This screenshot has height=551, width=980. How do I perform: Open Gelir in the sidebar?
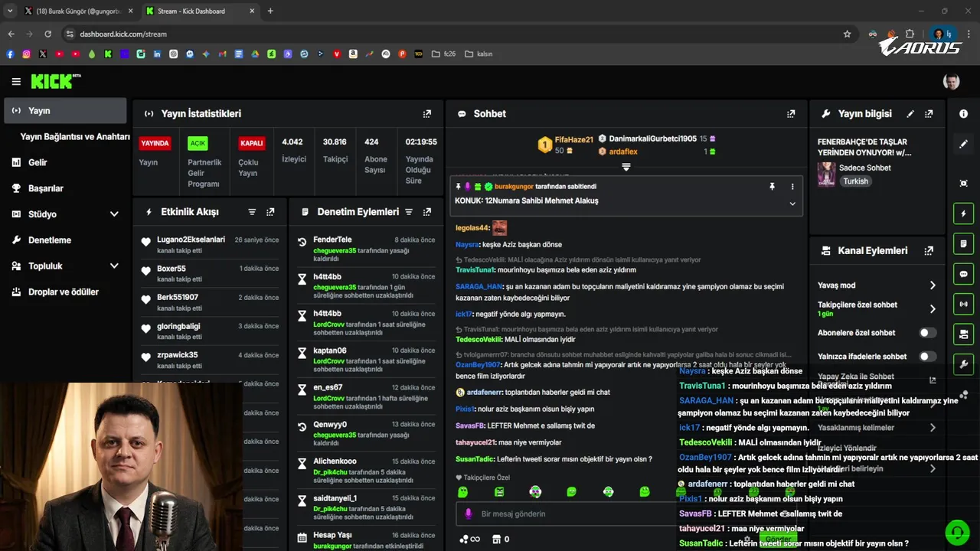pyautogui.click(x=65, y=162)
